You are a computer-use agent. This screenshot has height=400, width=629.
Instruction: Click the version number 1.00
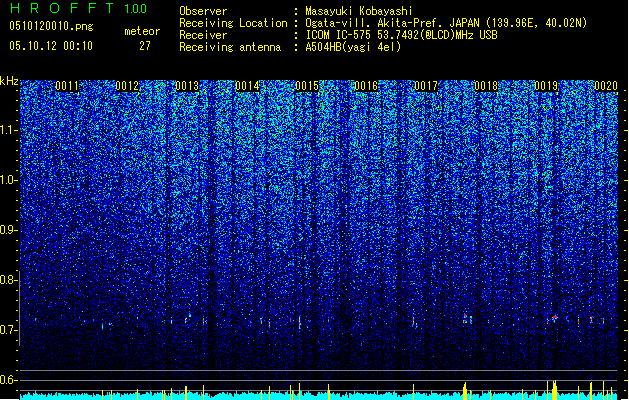136,9
